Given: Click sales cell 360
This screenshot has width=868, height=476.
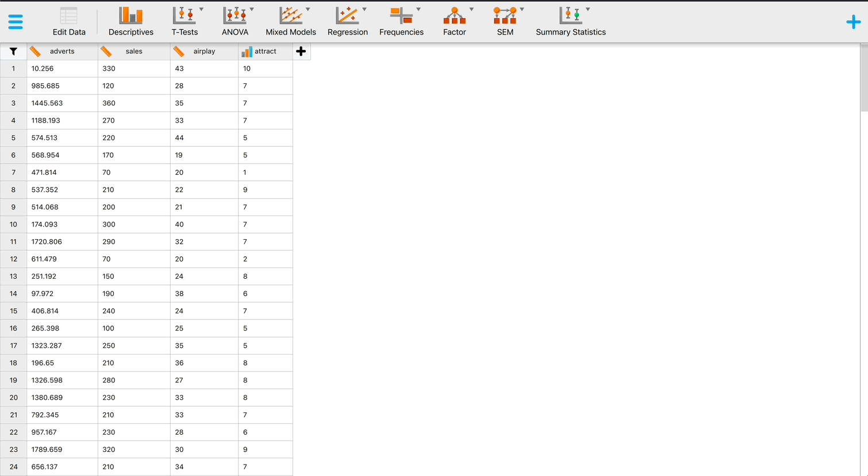Looking at the screenshot, I should point(134,103).
